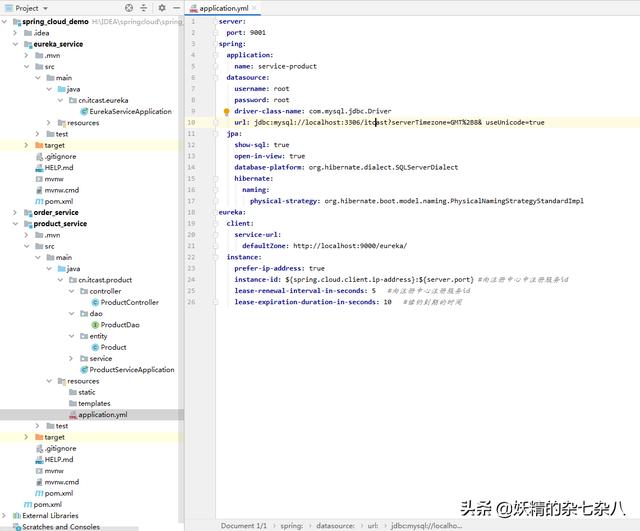Switch to the application.yml editor tab
This screenshot has height=531, width=640.
(224, 8)
